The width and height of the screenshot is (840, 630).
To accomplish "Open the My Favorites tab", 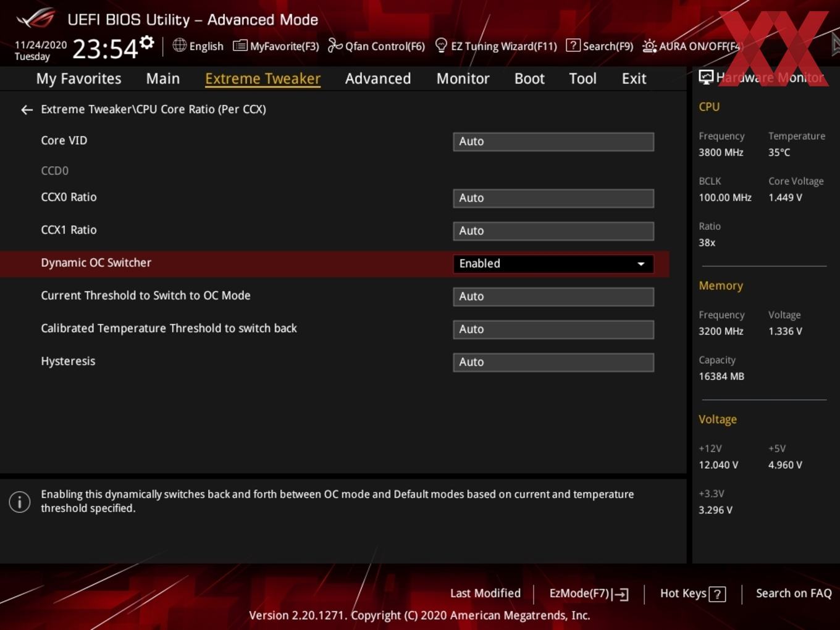I will (x=78, y=78).
